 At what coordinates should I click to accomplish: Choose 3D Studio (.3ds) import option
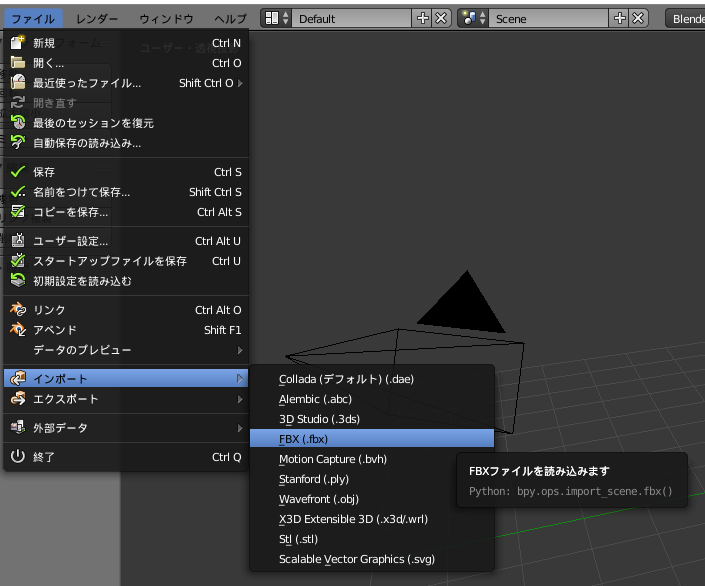pyautogui.click(x=372, y=419)
